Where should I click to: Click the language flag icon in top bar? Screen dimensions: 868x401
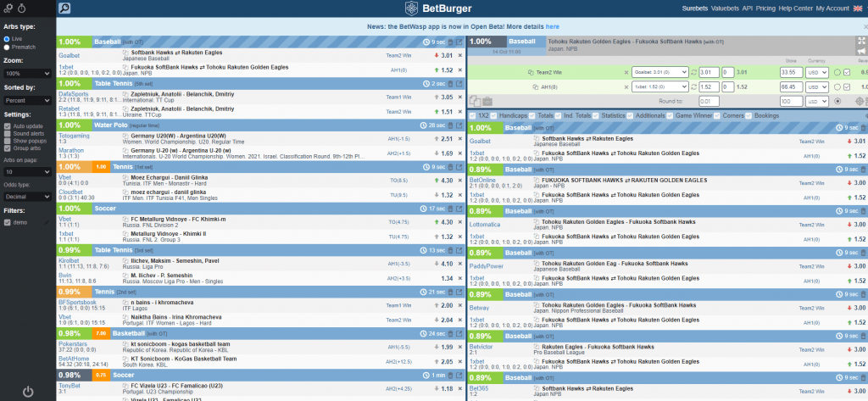click(x=860, y=8)
